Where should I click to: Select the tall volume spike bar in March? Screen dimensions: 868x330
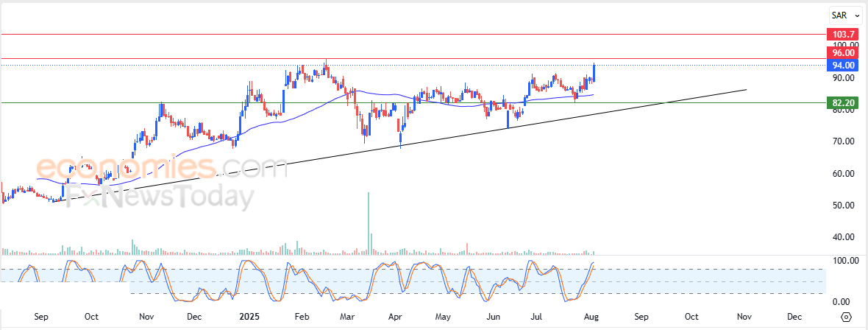369,222
